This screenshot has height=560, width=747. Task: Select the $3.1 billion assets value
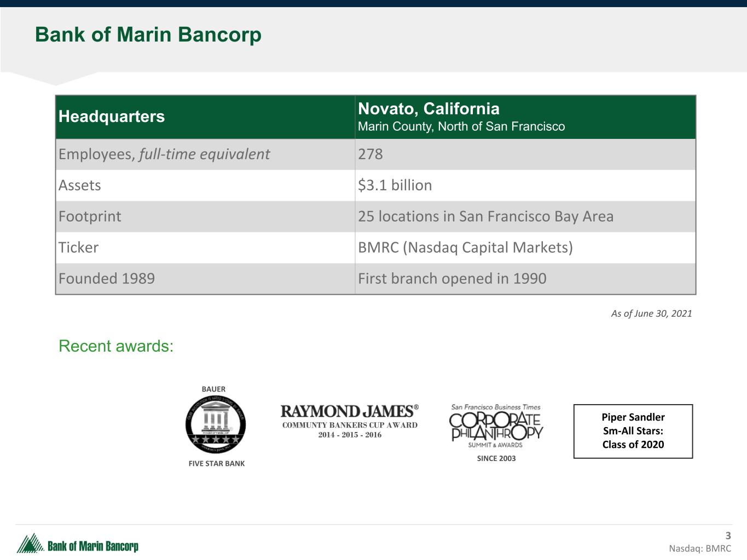click(395, 185)
